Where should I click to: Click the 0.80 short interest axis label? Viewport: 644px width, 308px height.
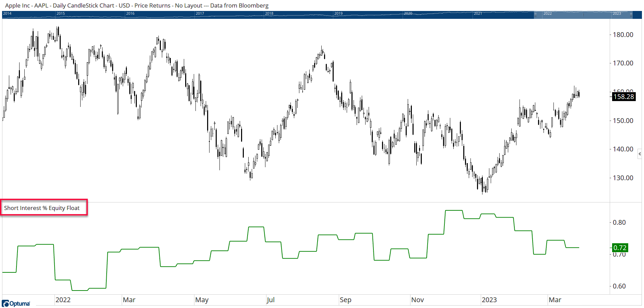619,222
